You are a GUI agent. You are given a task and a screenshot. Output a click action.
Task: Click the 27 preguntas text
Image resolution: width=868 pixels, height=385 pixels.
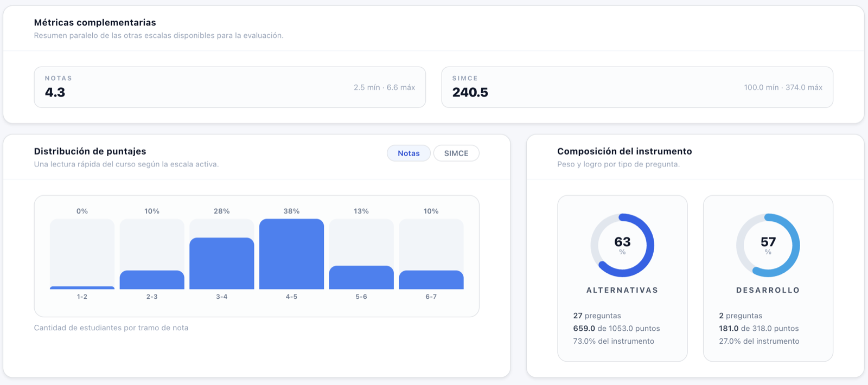pyautogui.click(x=597, y=316)
